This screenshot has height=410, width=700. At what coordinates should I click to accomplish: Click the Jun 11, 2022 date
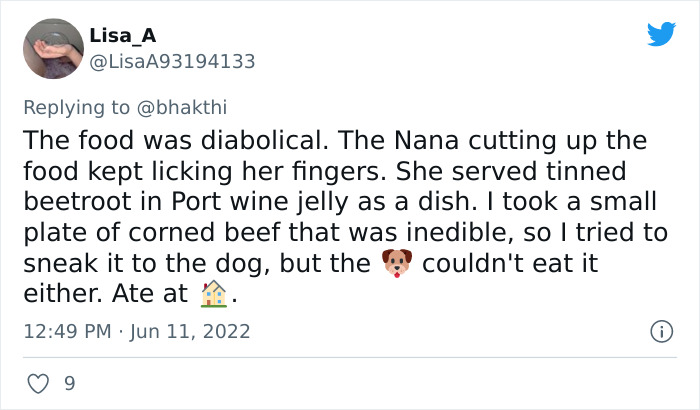[189, 330]
